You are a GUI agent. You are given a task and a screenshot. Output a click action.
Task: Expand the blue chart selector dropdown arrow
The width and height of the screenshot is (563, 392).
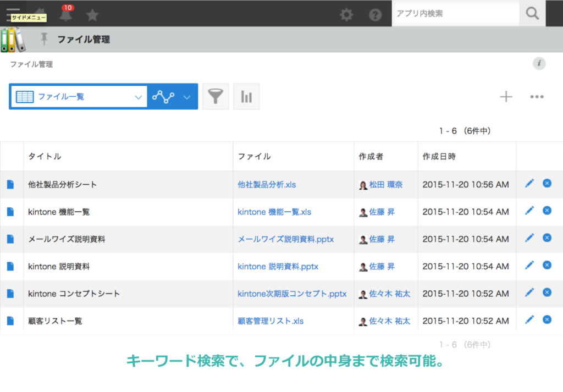(186, 96)
